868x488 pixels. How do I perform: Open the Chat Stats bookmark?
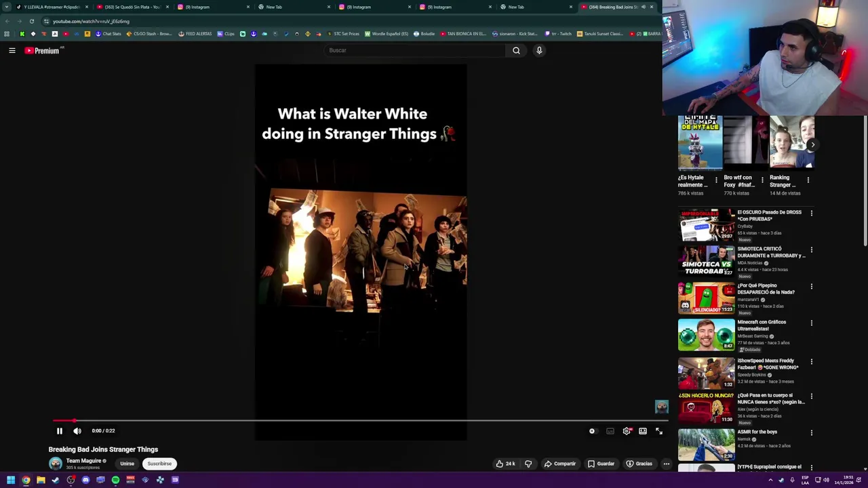click(x=108, y=33)
